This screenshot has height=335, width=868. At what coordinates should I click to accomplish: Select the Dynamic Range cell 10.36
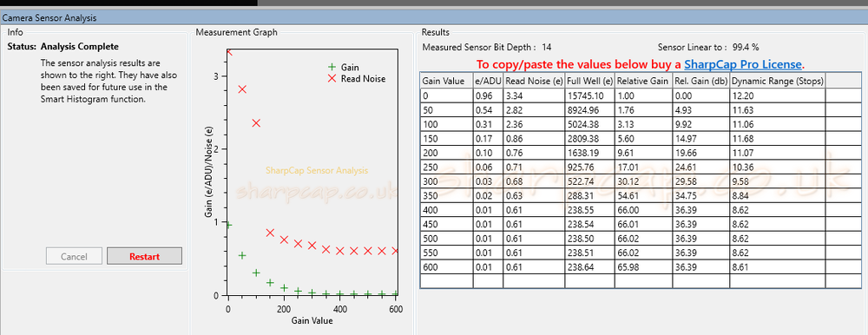coord(778,167)
